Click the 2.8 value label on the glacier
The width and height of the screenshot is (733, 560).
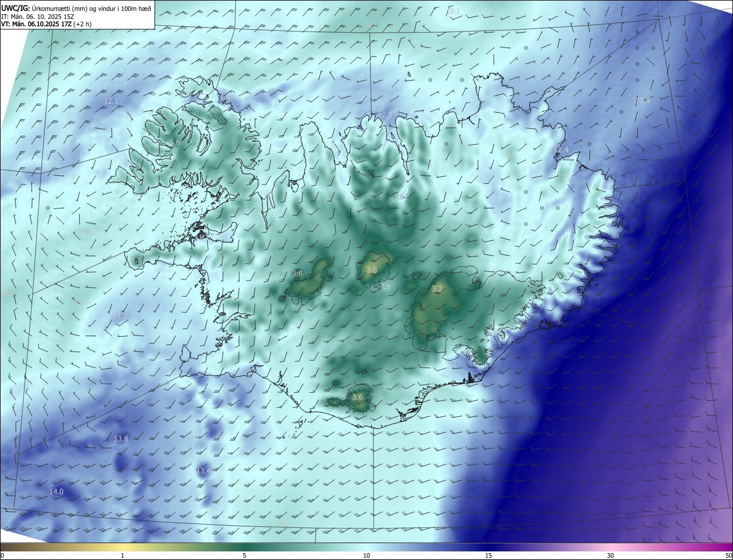tap(372, 270)
